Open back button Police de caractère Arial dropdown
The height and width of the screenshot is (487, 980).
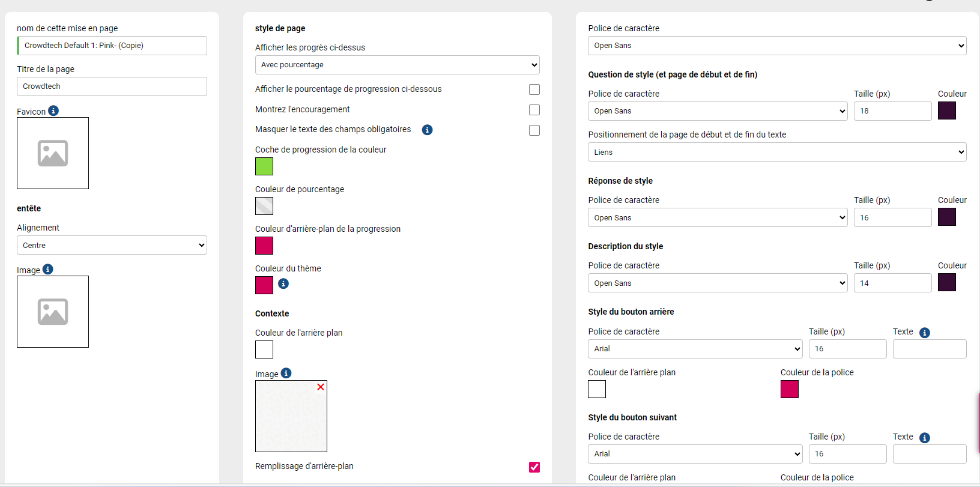695,349
